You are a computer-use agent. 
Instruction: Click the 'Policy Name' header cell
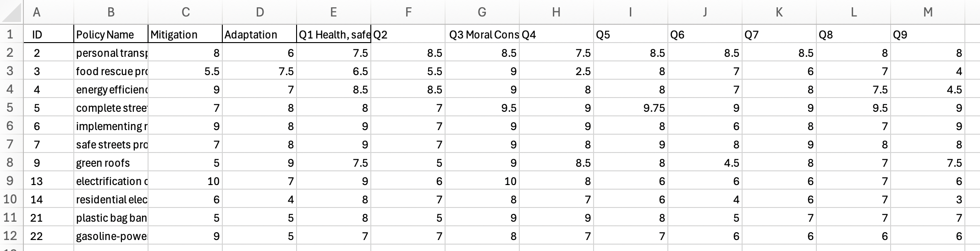coord(110,34)
